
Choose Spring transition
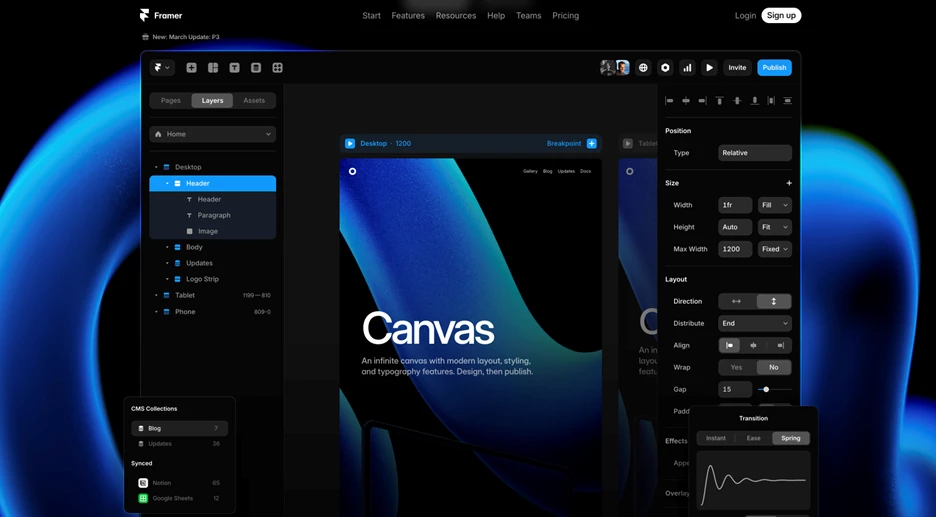790,438
